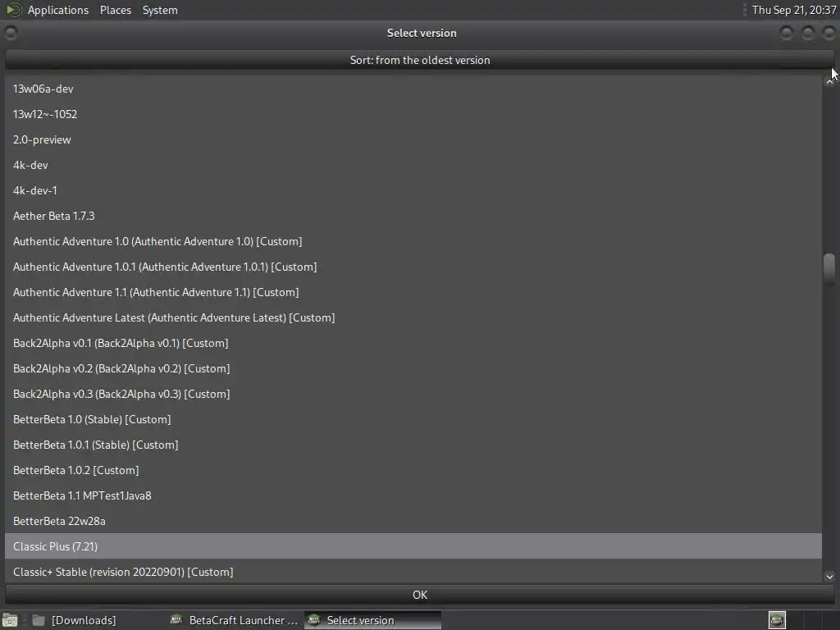Click the BetaCraft tray icon in bottom panel

click(777, 620)
